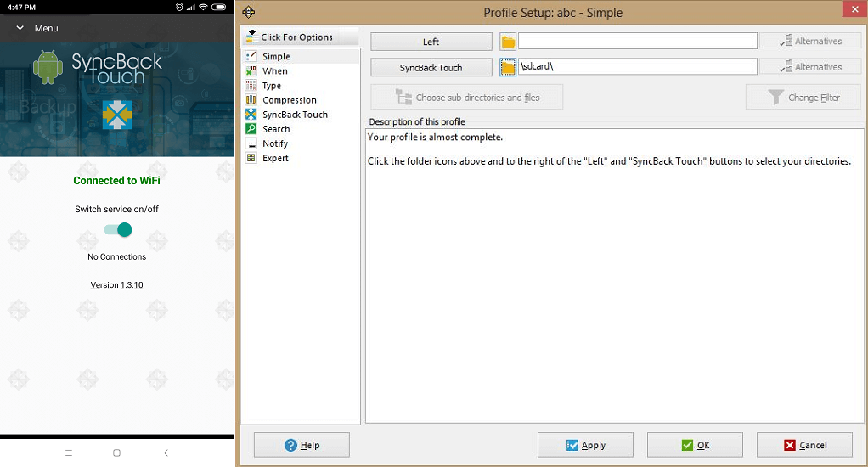Click the Switch service on/off label

[x=117, y=209]
